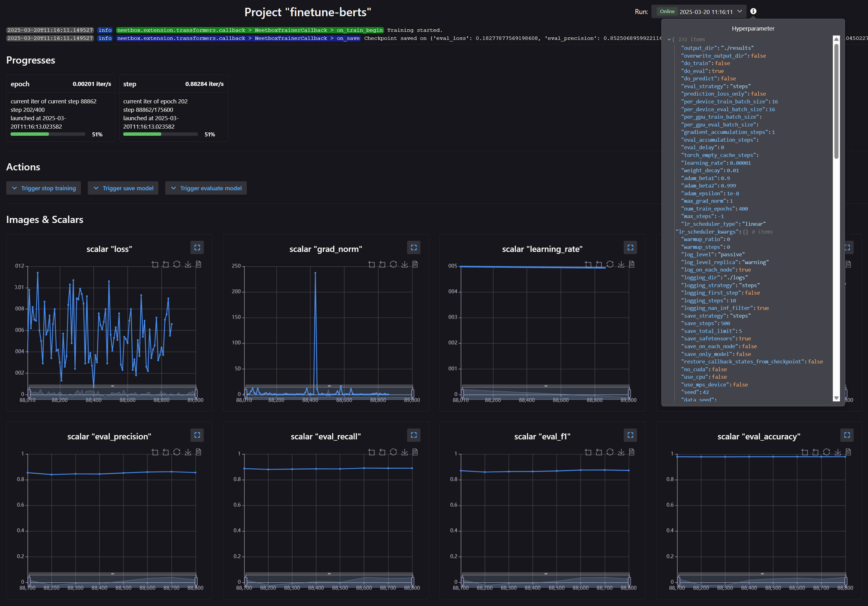Click area zoom tool on loss chart
868x606 pixels.
155,264
